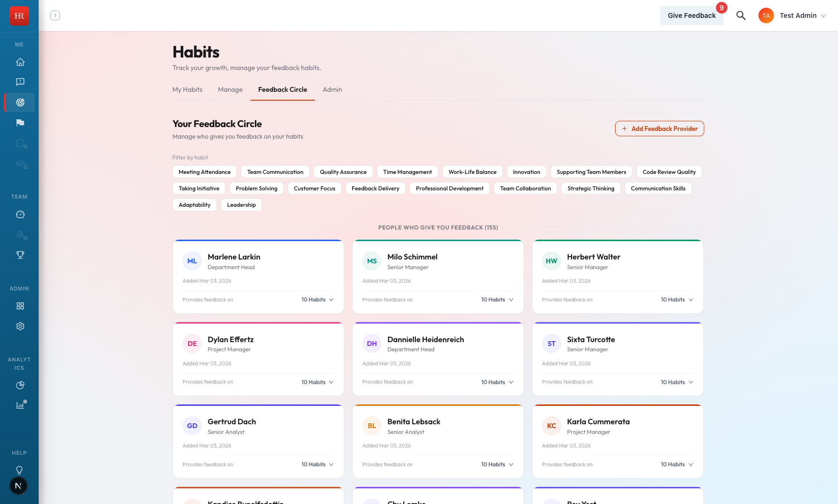Screen dimensions: 838x504
Task: Expand 10 Habits for Marlene Larkin
Action: point(317,300)
